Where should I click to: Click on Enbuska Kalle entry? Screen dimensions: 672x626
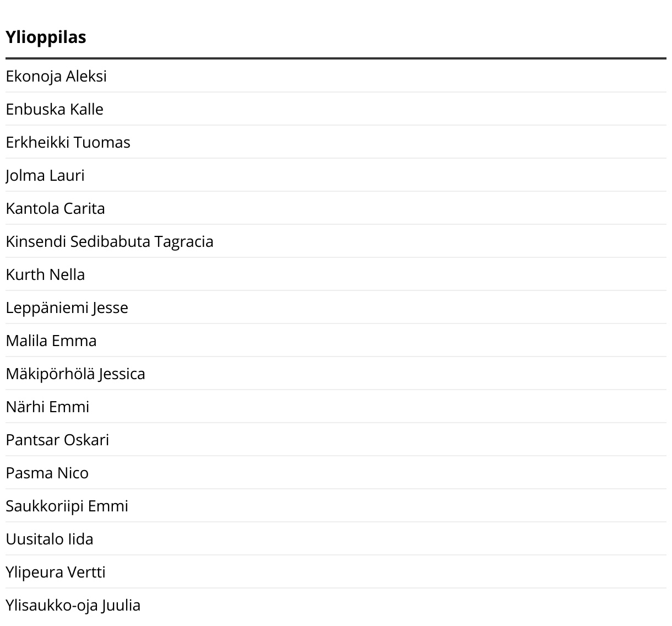pos(55,109)
